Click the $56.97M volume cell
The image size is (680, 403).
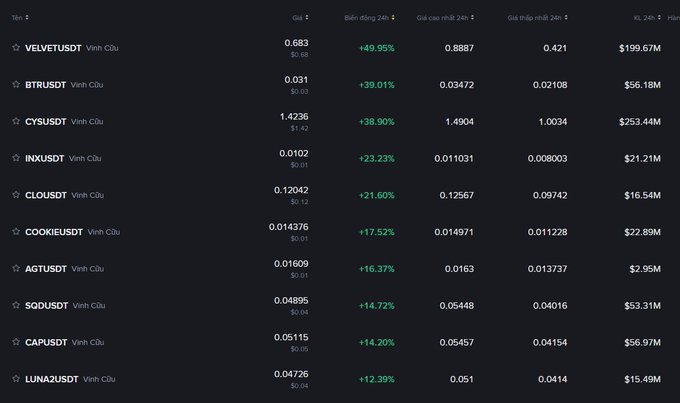(642, 343)
